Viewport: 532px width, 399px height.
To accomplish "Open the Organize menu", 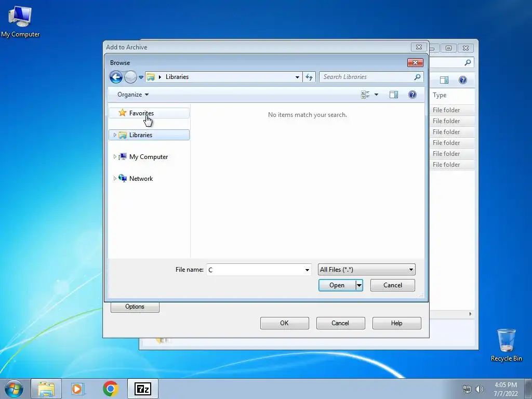I will (133, 95).
